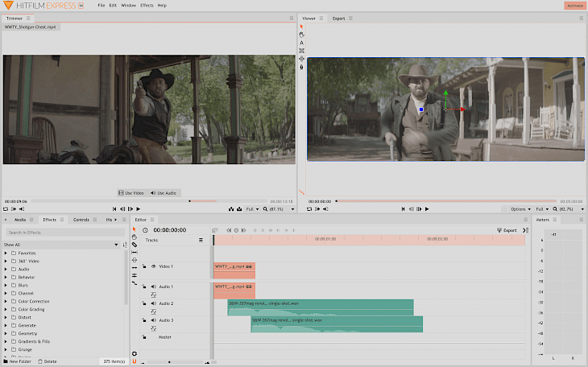Select the Viewer orbit tool icon
Image resolution: width=588 pixels, height=367 pixels.
coord(301,59)
